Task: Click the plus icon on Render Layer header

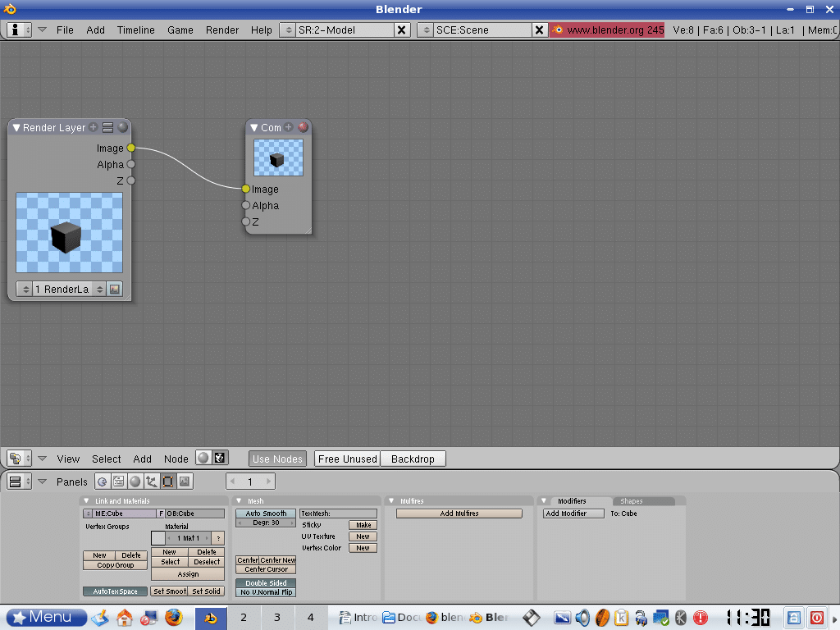Action: tap(94, 127)
